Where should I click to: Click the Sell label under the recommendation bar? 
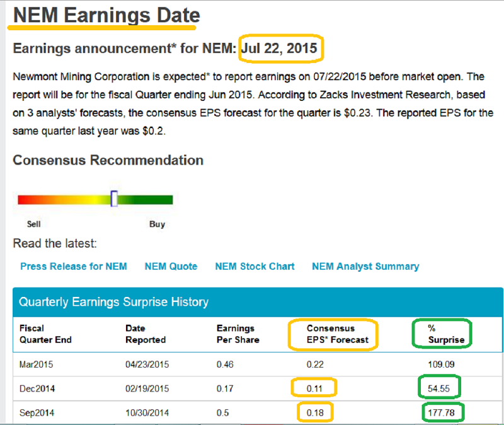point(34,224)
